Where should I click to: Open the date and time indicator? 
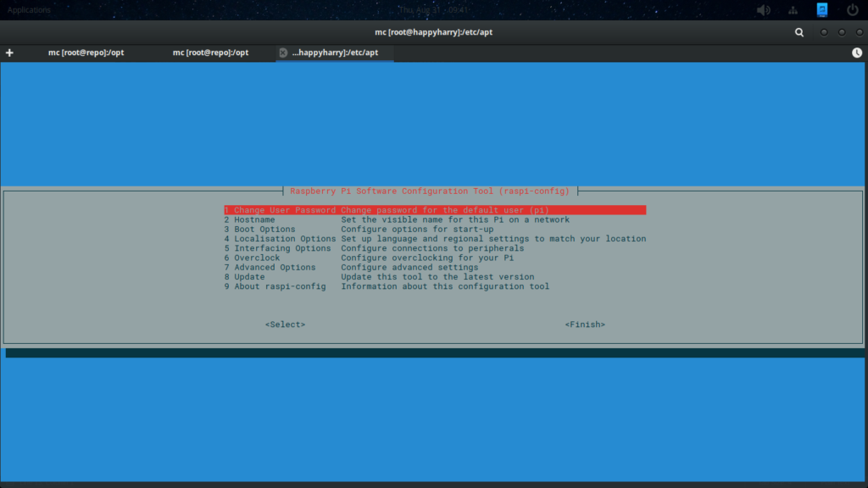click(x=434, y=10)
